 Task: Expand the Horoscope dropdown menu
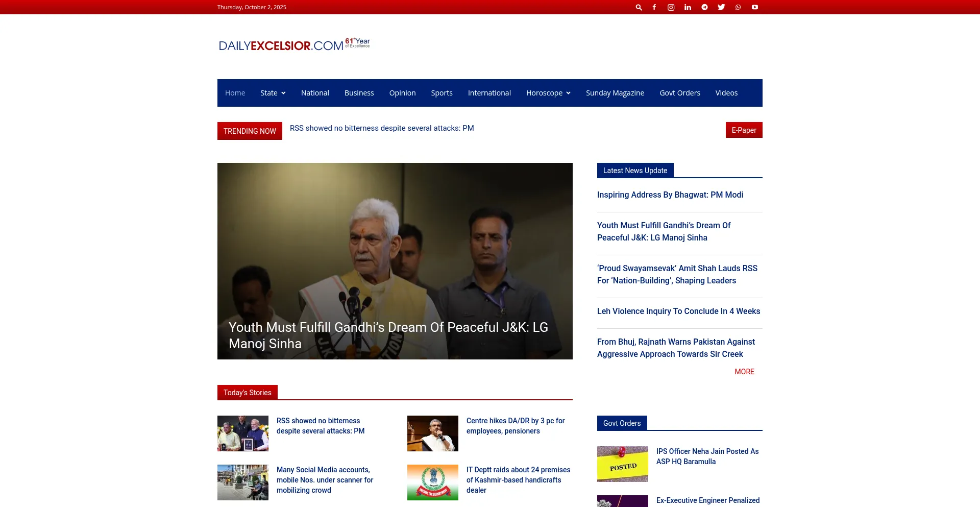(548, 93)
